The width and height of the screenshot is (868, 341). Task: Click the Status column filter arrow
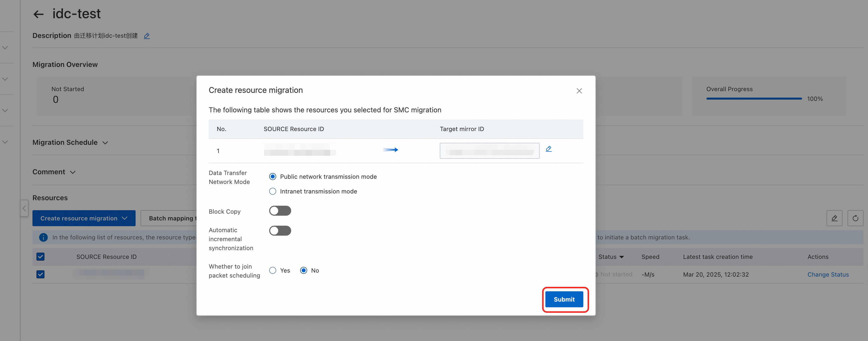coord(621,257)
